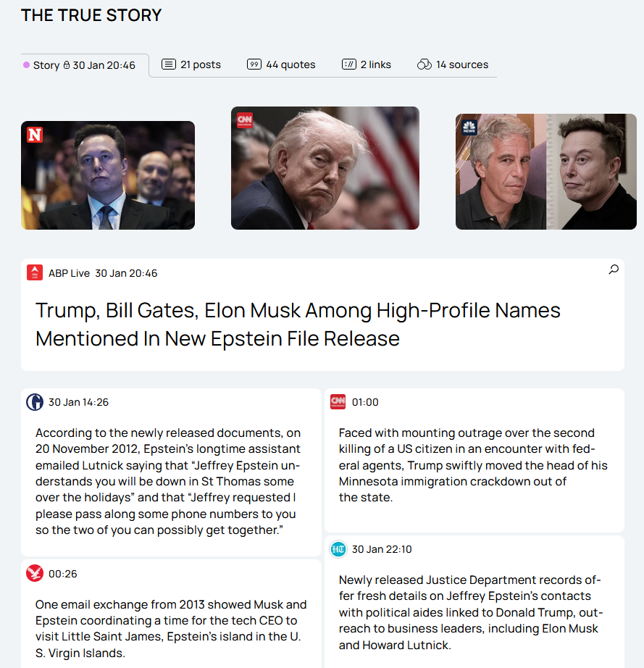The height and width of the screenshot is (668, 644).
Task: Open the 14 sources tab
Action: click(x=453, y=64)
